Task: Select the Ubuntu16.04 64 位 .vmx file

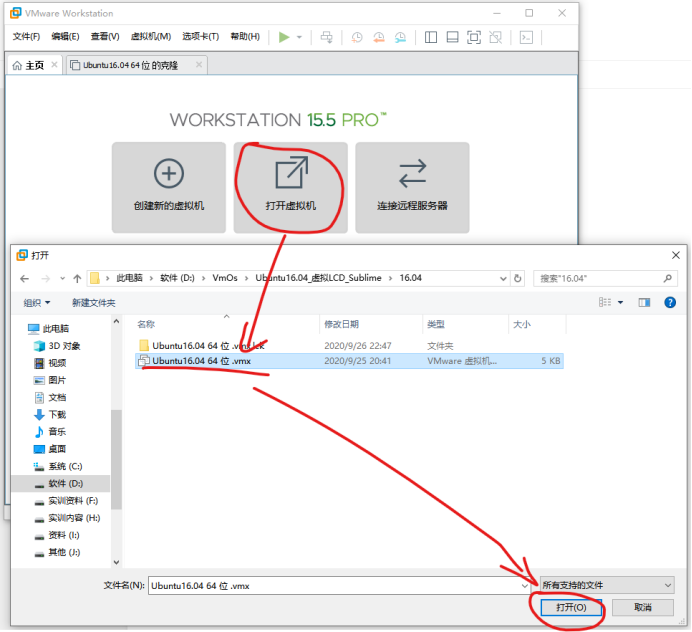Action: click(x=349, y=361)
